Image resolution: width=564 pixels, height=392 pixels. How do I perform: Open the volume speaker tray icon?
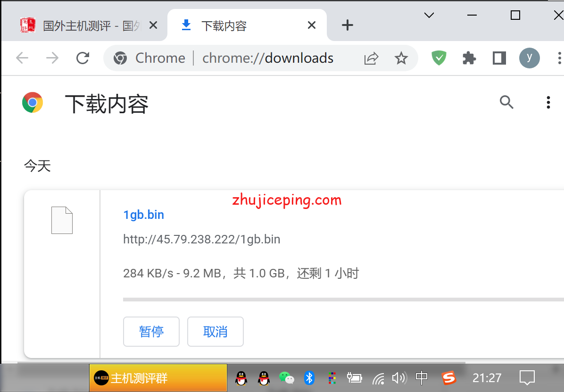pos(399,378)
